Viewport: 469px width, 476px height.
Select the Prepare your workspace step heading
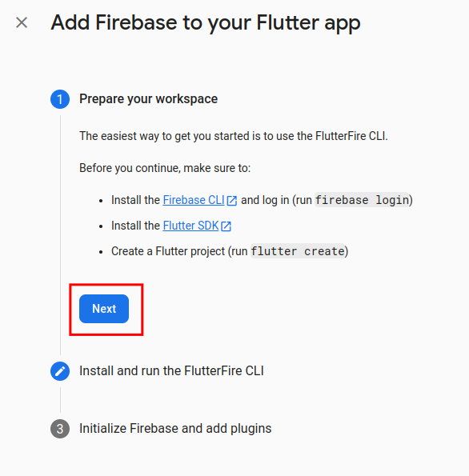pyautogui.click(x=148, y=99)
